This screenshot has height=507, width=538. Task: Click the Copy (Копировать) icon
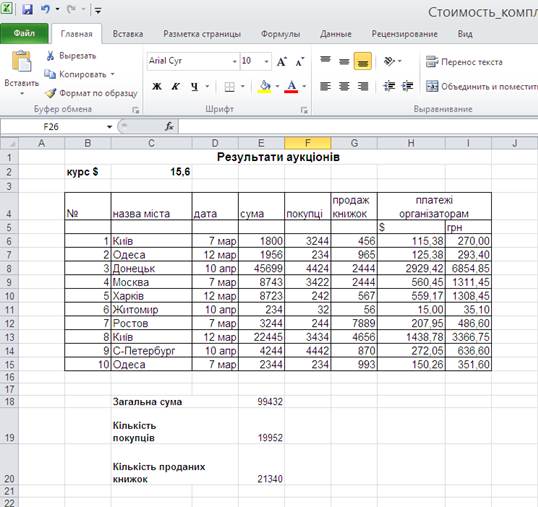50,74
